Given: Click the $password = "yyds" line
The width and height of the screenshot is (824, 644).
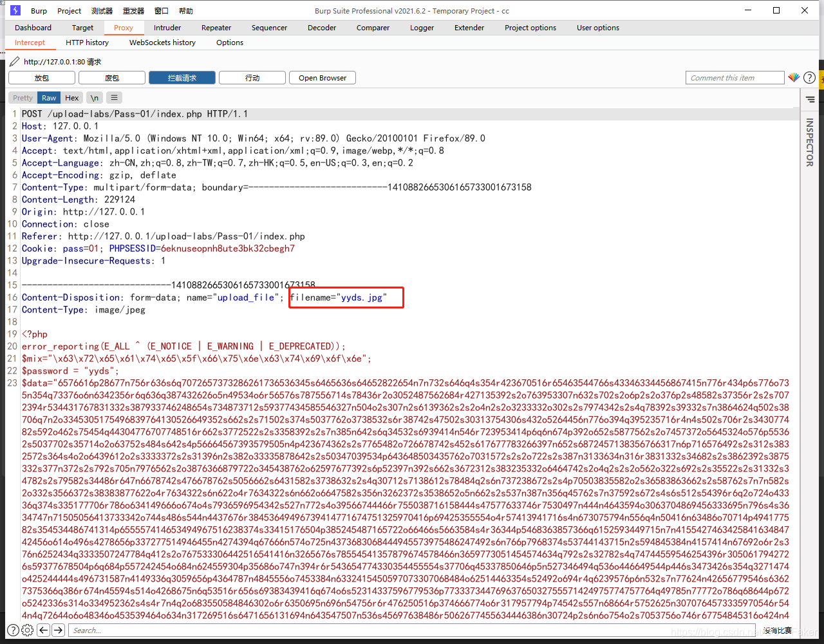Looking at the screenshot, I should coord(70,371).
